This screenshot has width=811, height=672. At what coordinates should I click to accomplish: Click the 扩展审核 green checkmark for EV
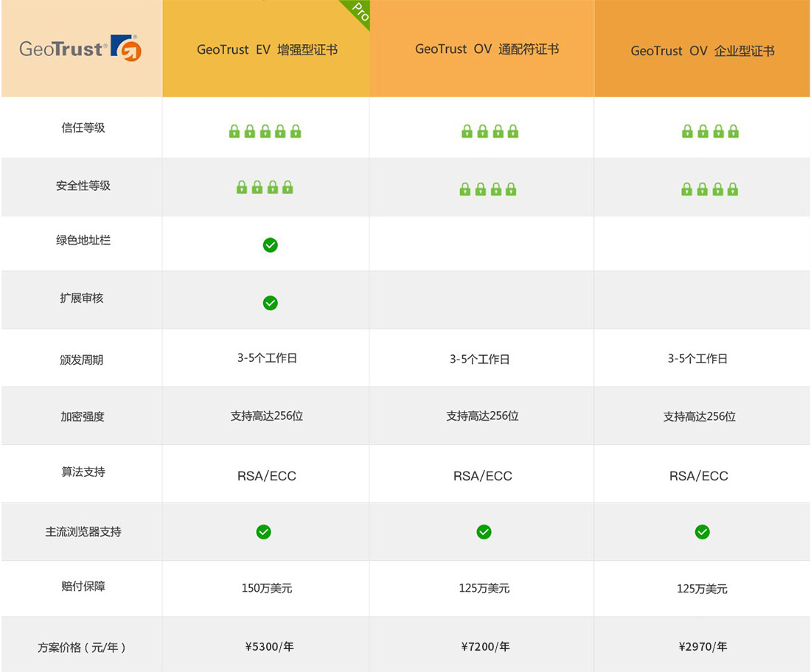pos(270,303)
